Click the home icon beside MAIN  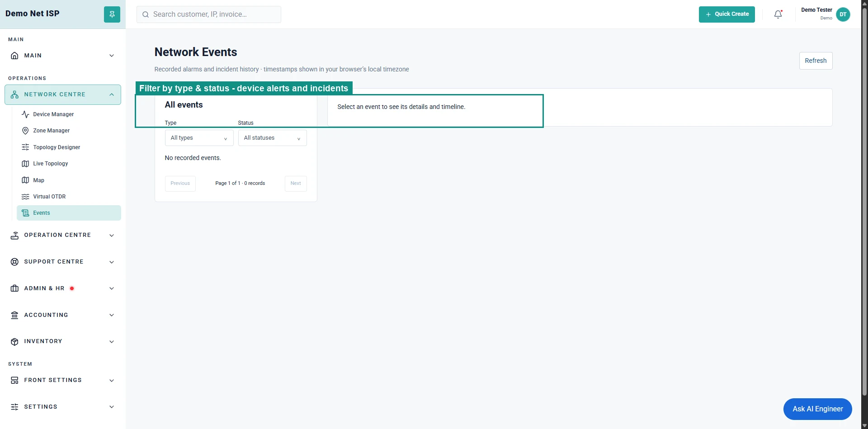pyautogui.click(x=14, y=56)
